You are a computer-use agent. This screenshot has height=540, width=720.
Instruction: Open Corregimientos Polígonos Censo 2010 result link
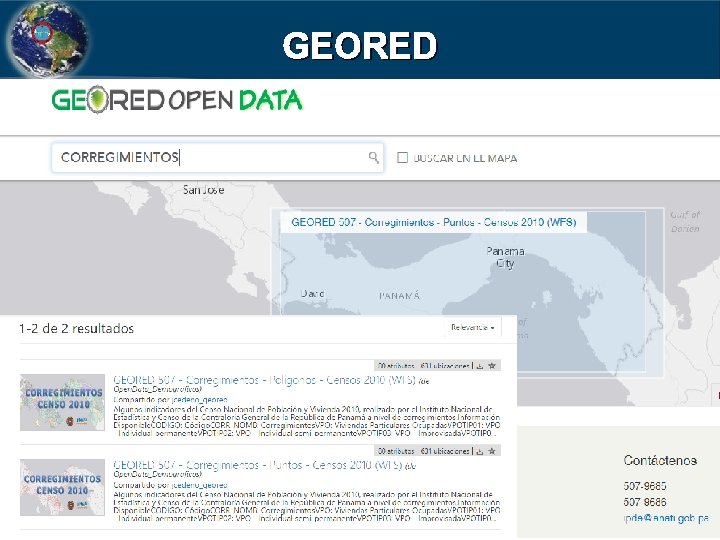pos(264,380)
